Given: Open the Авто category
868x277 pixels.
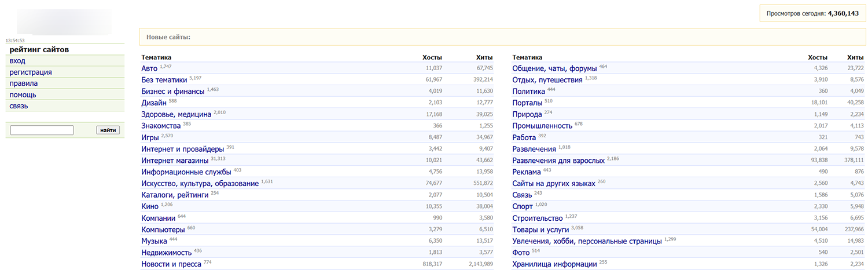Looking at the screenshot, I should [x=149, y=69].
